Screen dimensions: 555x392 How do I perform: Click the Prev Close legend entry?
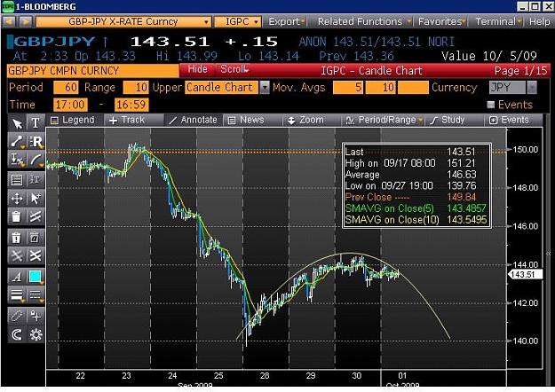tap(411, 197)
